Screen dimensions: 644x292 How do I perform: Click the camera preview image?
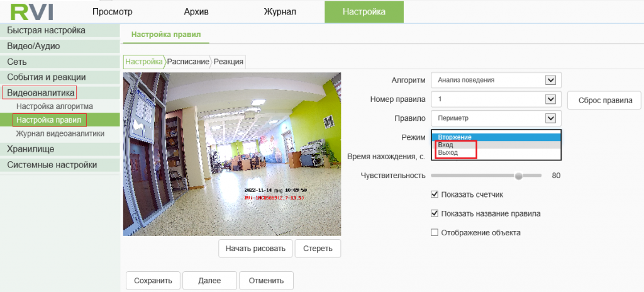click(232, 154)
